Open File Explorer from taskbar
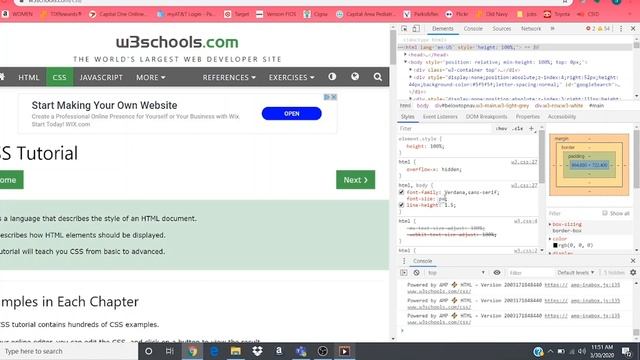 coord(236,351)
